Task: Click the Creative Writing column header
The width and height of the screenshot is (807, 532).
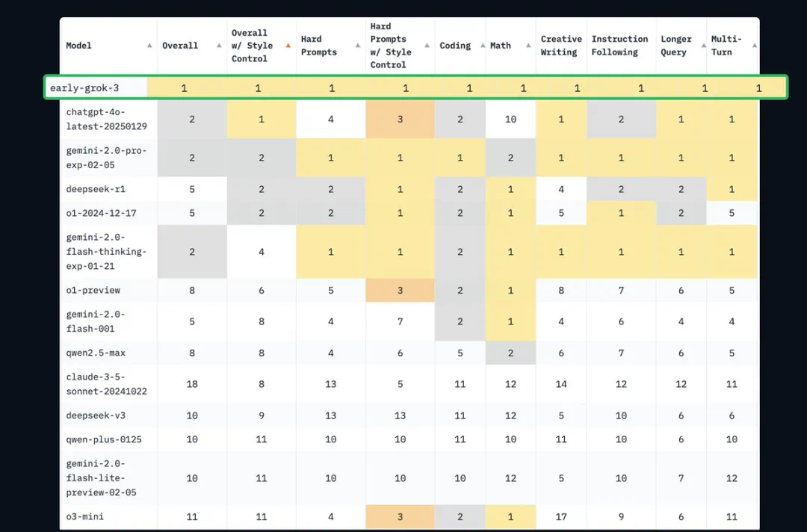Action: [560, 46]
